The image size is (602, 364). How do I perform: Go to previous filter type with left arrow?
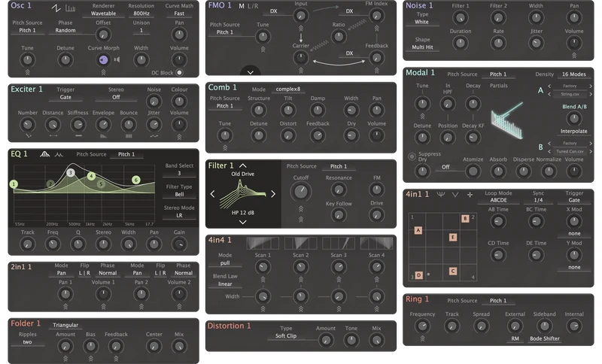(x=212, y=194)
